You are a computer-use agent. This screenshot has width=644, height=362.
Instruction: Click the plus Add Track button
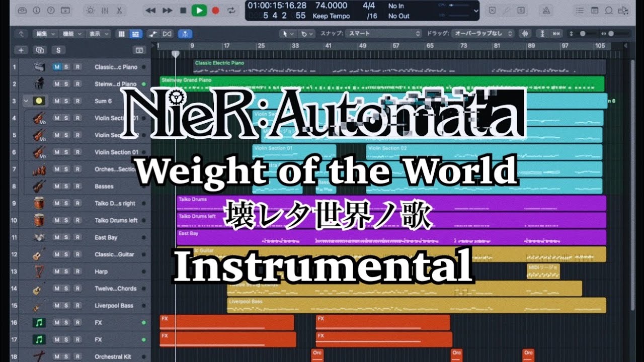(x=21, y=50)
